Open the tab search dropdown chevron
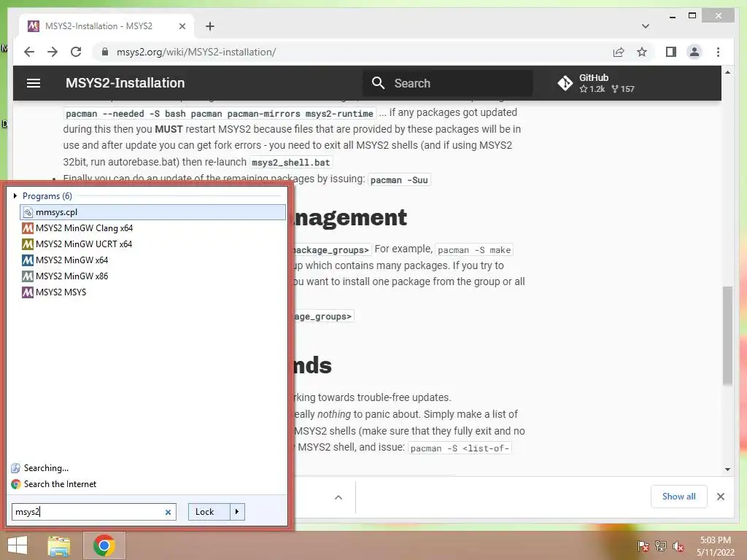The width and height of the screenshot is (747, 560). coord(645,26)
